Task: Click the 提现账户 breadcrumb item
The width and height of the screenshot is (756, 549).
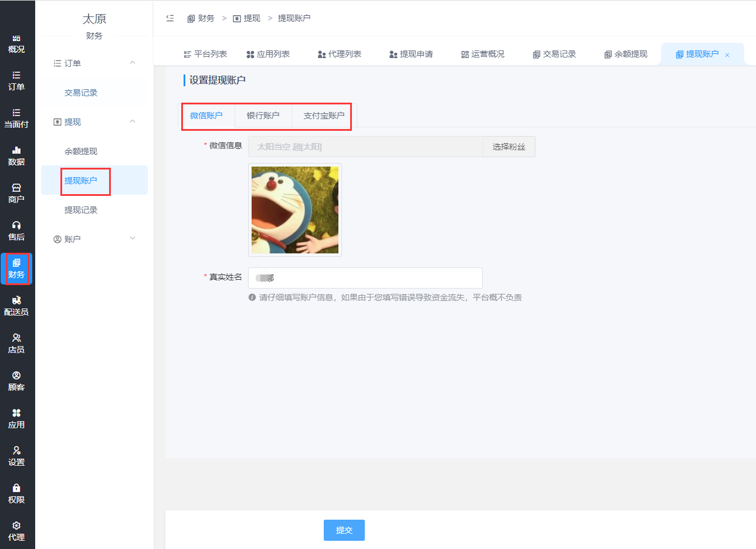Action: tap(294, 18)
